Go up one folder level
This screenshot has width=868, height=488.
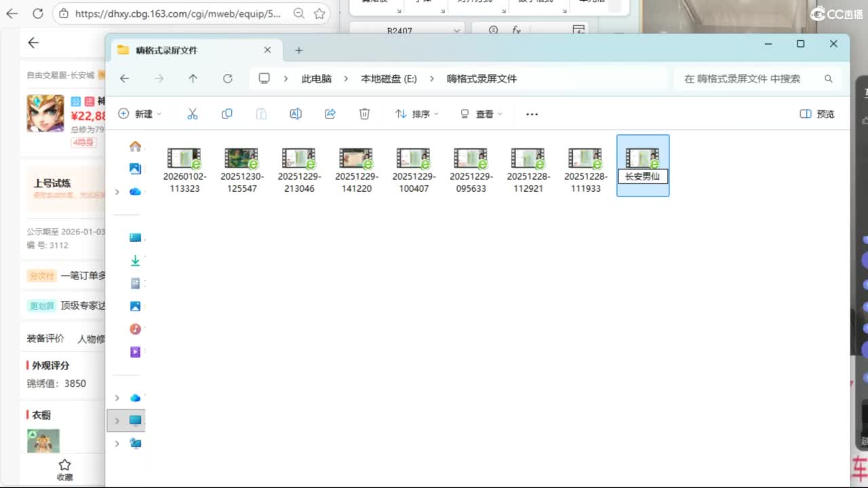[193, 79]
